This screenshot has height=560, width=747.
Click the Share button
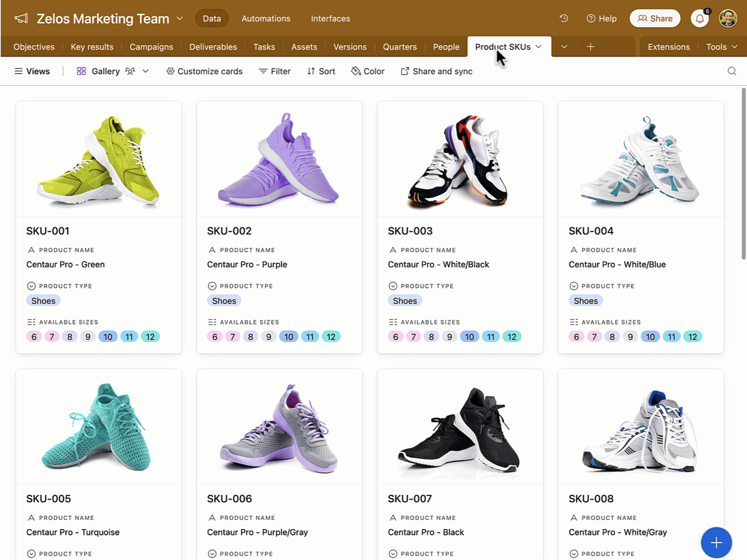pos(655,18)
